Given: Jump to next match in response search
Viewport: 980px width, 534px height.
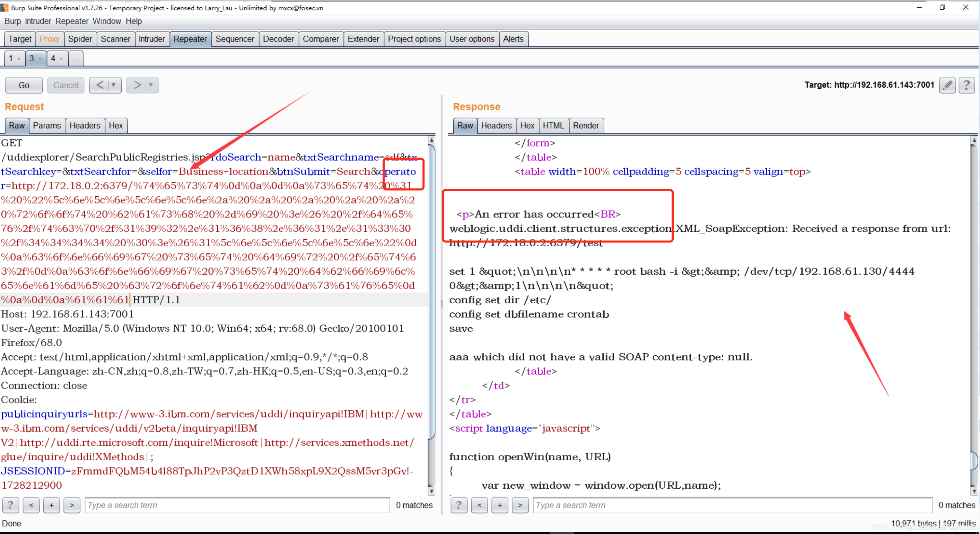Looking at the screenshot, I should point(520,505).
